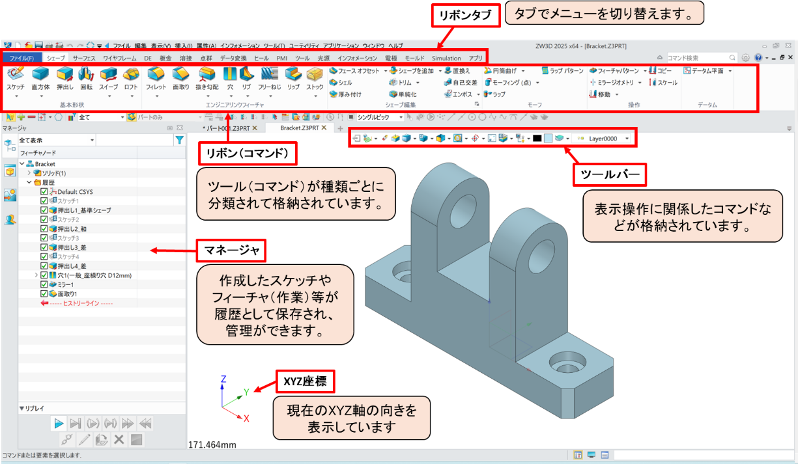Toggle the 押出し3_差 checkbox
The height and width of the screenshot is (464, 798).
click(x=44, y=247)
